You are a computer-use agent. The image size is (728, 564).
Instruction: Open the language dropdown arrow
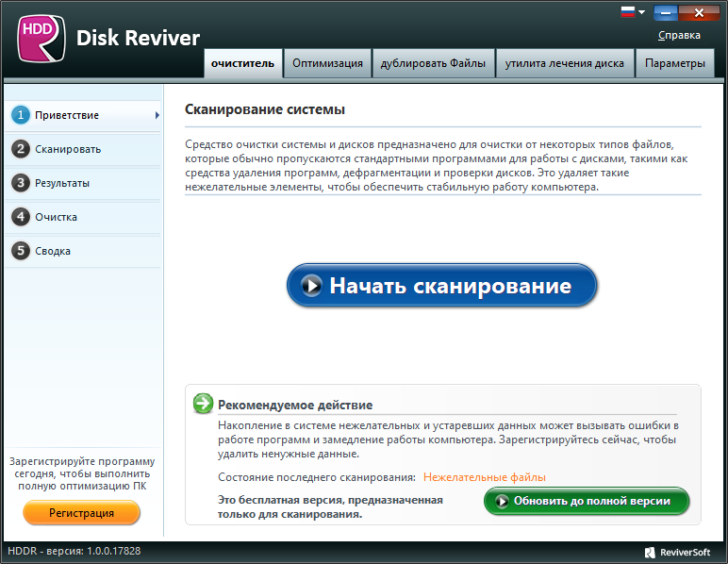click(641, 12)
